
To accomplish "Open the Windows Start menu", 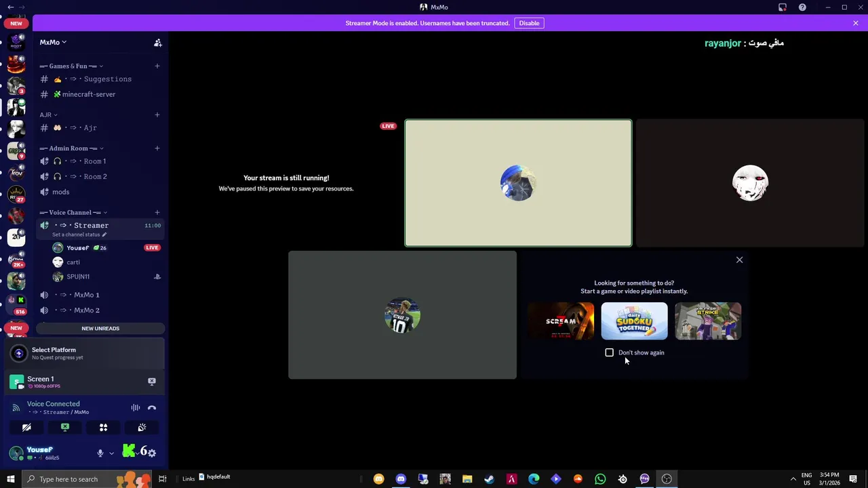I will [x=10, y=479].
